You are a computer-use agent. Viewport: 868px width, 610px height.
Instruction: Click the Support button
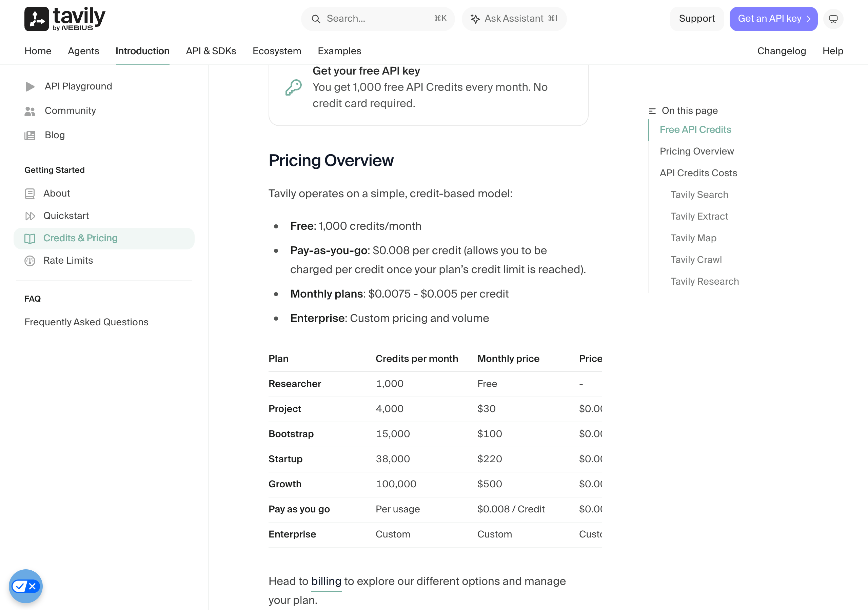click(697, 19)
